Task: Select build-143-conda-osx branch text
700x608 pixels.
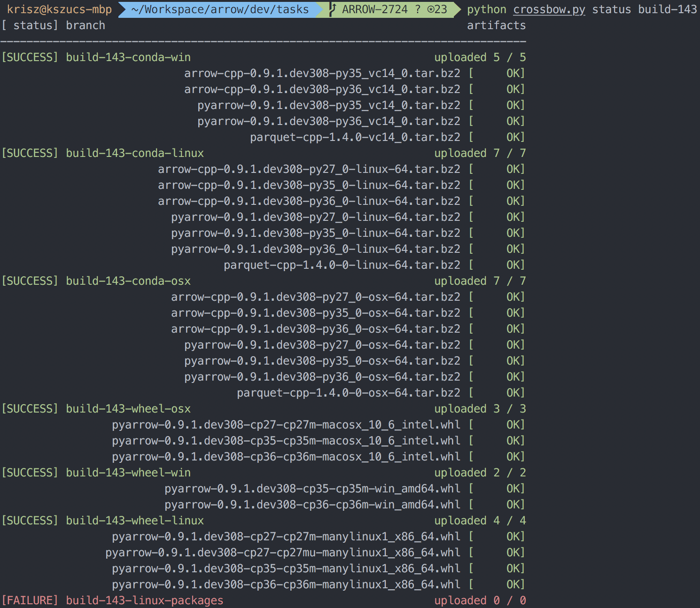Action: tap(128, 281)
